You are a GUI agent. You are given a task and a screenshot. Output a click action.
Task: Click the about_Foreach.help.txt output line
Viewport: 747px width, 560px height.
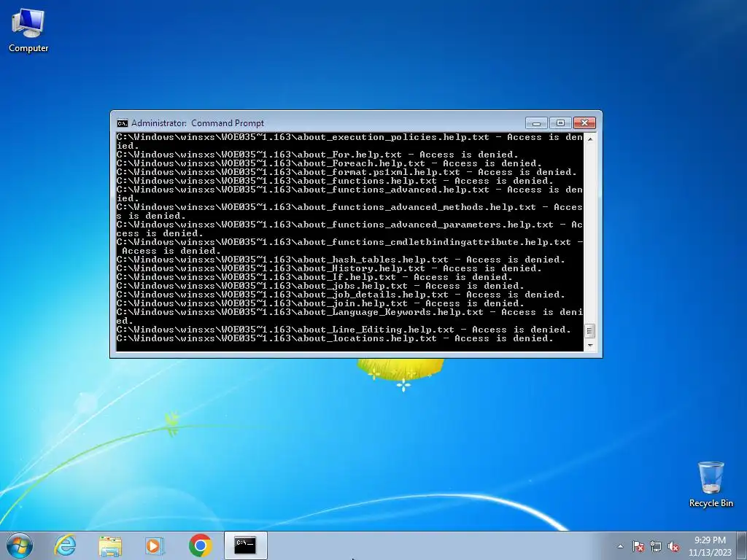point(329,163)
